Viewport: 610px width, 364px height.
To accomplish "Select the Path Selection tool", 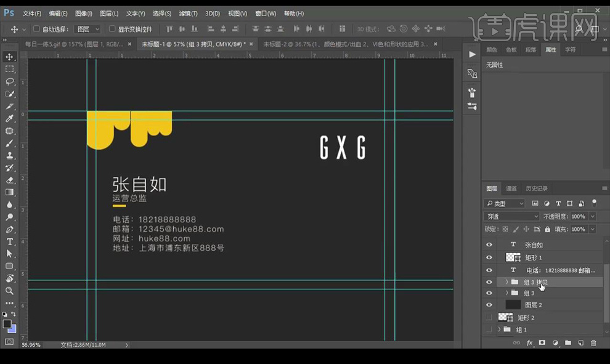I will pyautogui.click(x=9, y=254).
